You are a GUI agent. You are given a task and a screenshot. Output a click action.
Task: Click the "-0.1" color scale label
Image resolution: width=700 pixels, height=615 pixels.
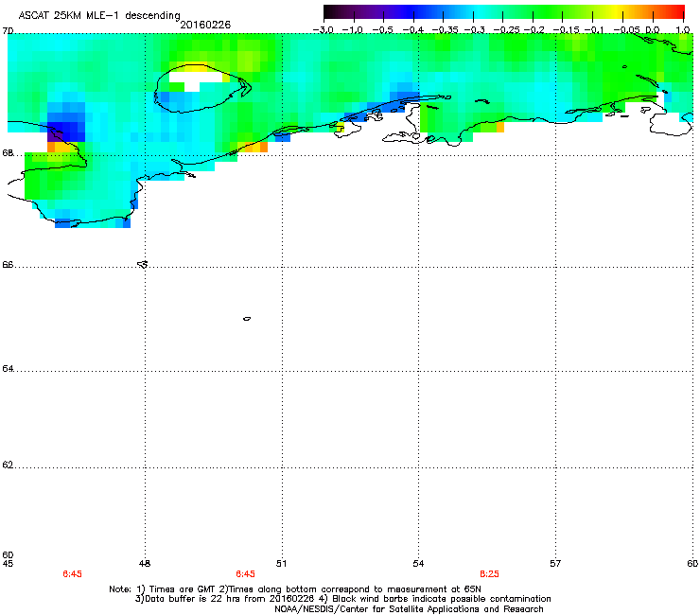[594, 30]
